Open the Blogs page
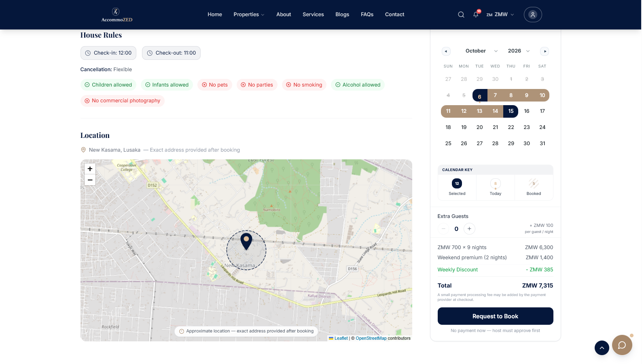This screenshot has height=364, width=642. click(342, 15)
